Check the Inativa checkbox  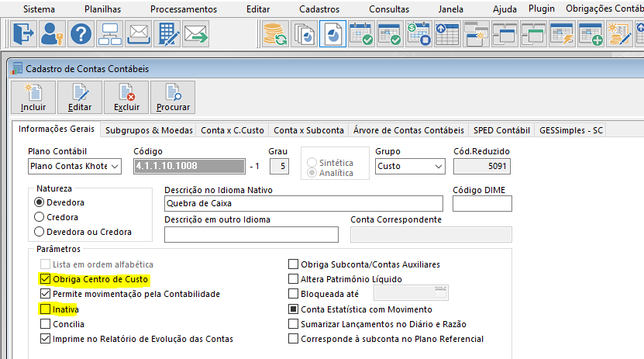coord(45,309)
